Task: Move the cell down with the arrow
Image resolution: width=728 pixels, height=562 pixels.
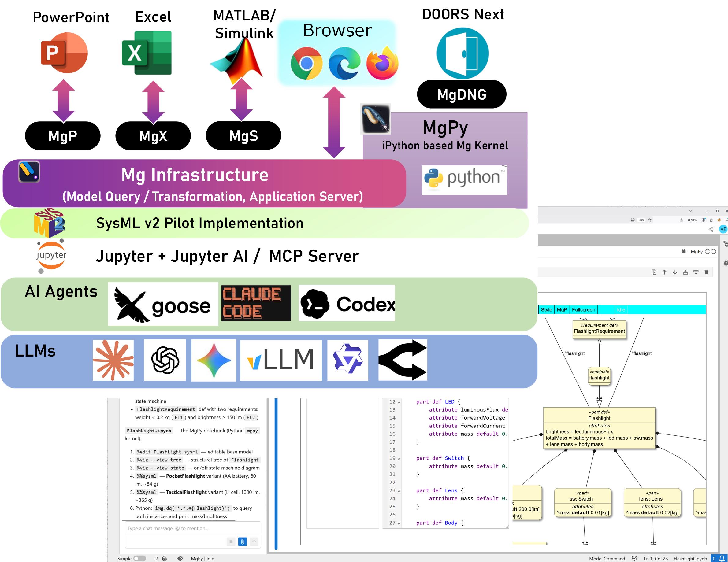Action: click(x=675, y=272)
